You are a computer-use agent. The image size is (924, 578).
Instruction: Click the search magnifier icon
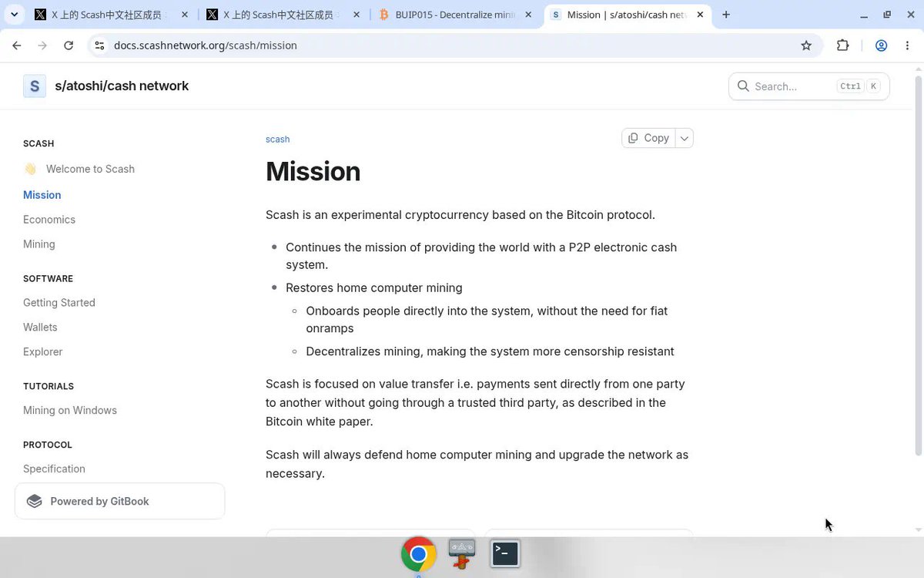(743, 86)
